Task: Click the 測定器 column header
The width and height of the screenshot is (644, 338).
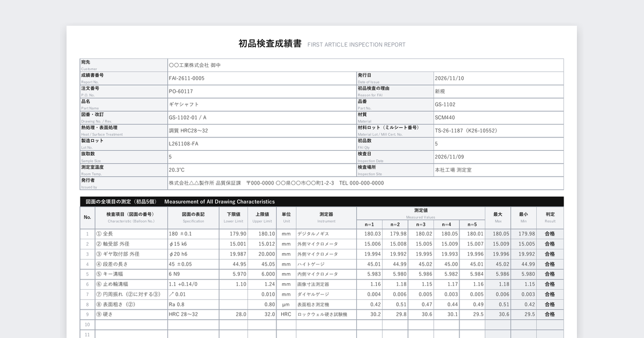Action: 326,217
